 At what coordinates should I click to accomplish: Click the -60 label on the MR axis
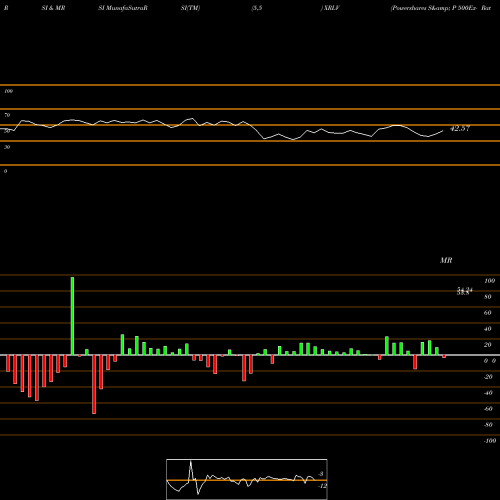(488, 409)
